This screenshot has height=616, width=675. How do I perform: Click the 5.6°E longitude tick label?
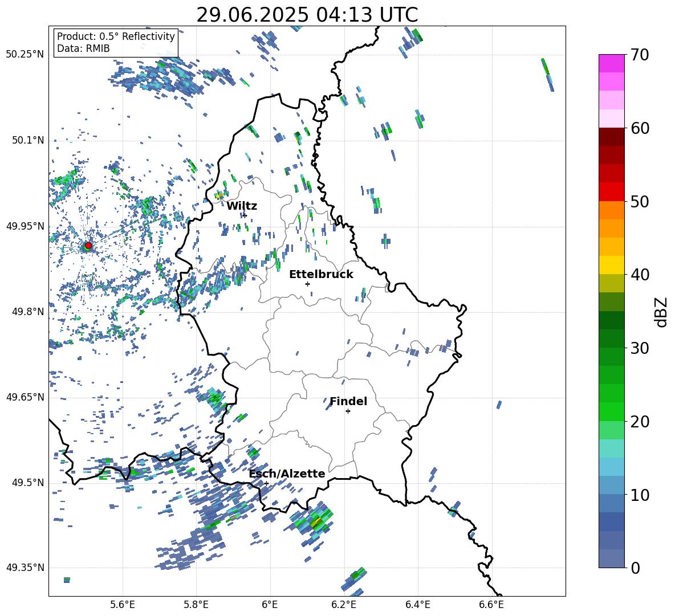123,605
